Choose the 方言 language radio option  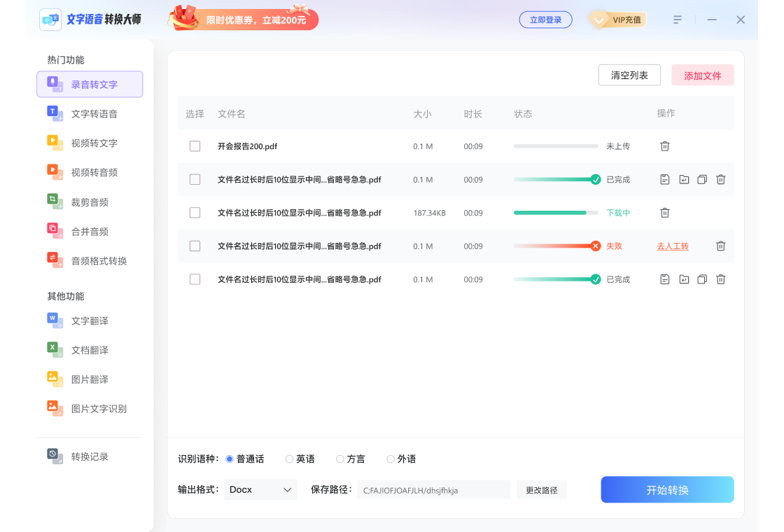(340, 459)
